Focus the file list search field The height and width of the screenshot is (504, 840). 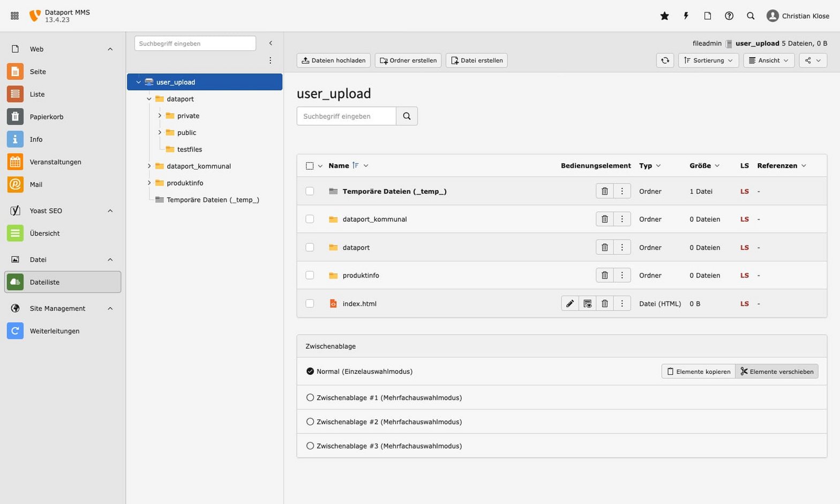[346, 116]
